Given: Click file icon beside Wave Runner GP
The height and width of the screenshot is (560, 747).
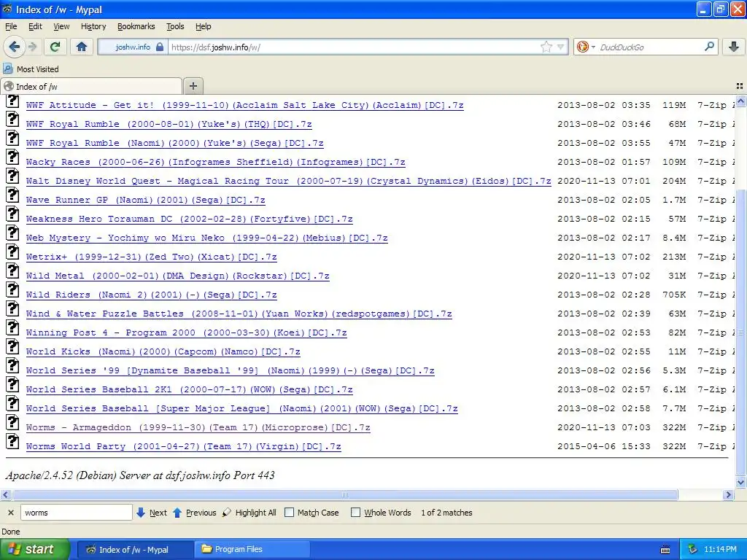Looking at the screenshot, I should tap(12, 195).
